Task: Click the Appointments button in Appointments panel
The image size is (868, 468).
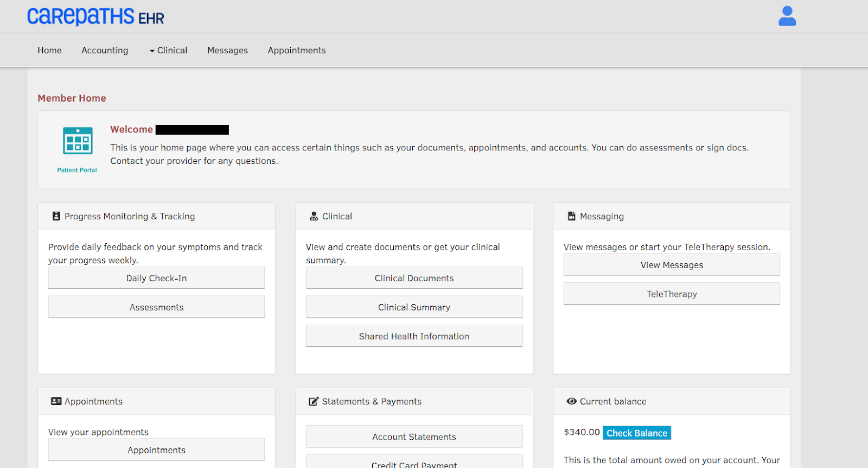Action: (156, 450)
